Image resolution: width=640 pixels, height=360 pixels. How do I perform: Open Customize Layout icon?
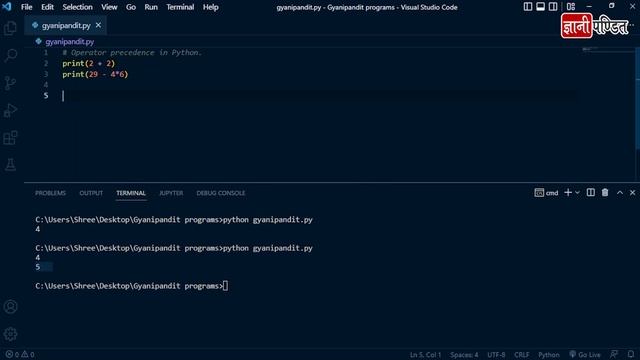tap(571, 7)
